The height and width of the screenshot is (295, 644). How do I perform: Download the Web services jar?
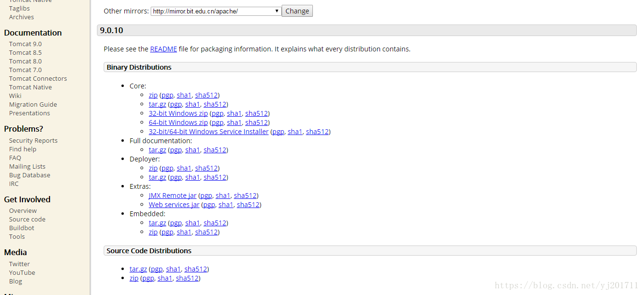click(x=174, y=205)
